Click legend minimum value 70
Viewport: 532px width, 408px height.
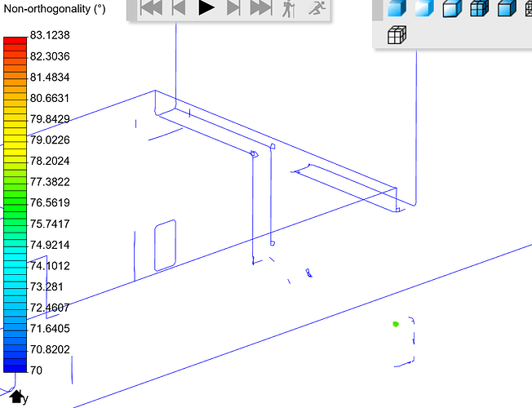tap(36, 370)
